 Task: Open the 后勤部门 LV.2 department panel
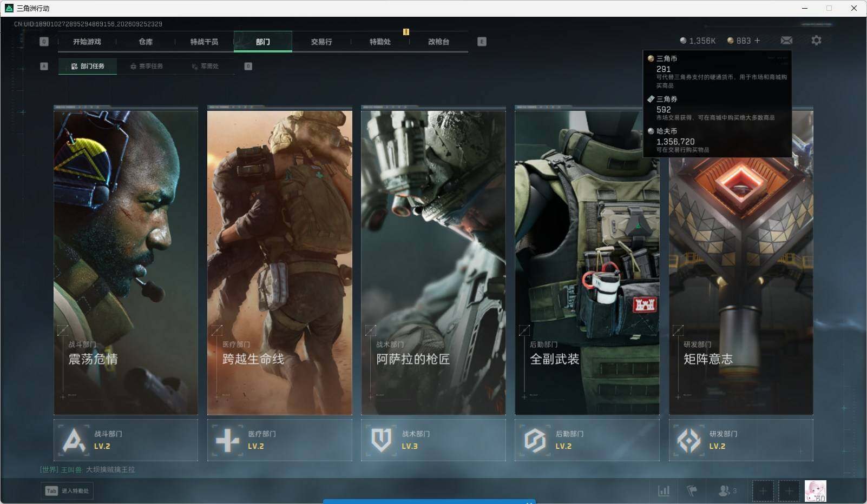(x=587, y=440)
